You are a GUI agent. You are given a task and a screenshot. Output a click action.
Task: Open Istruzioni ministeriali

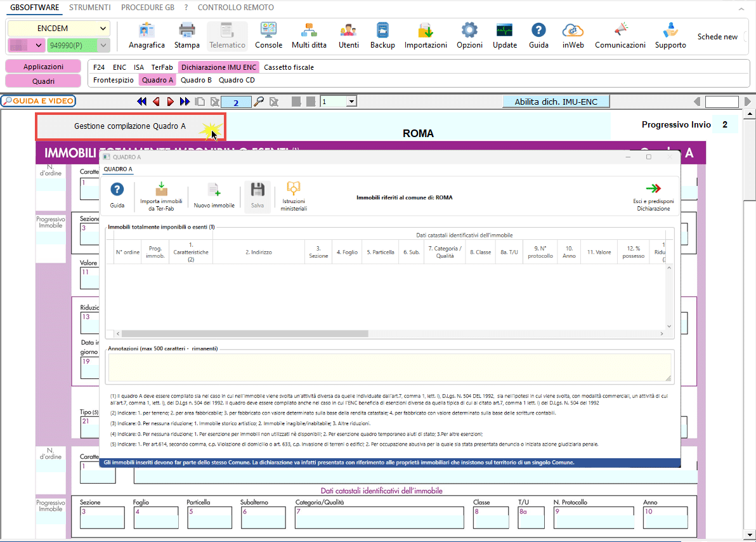coord(294,196)
